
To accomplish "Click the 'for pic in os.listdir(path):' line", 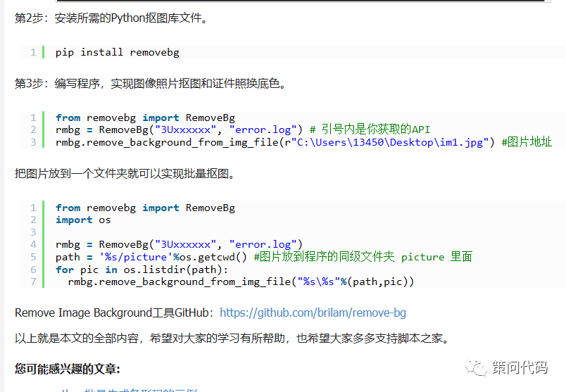I will click(x=142, y=270).
